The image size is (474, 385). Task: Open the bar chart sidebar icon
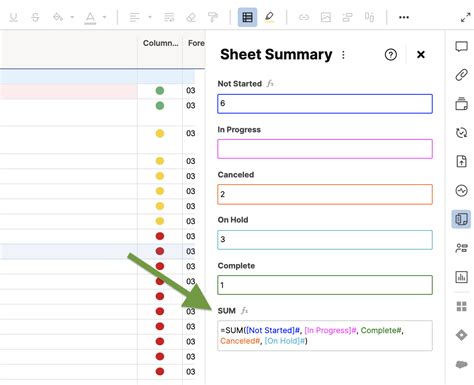click(461, 277)
